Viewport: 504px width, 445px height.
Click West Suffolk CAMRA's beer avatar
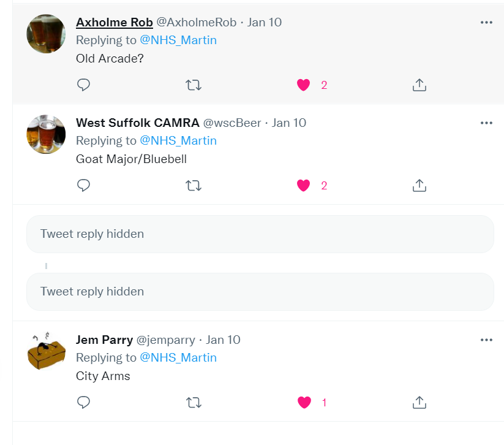[46, 134]
